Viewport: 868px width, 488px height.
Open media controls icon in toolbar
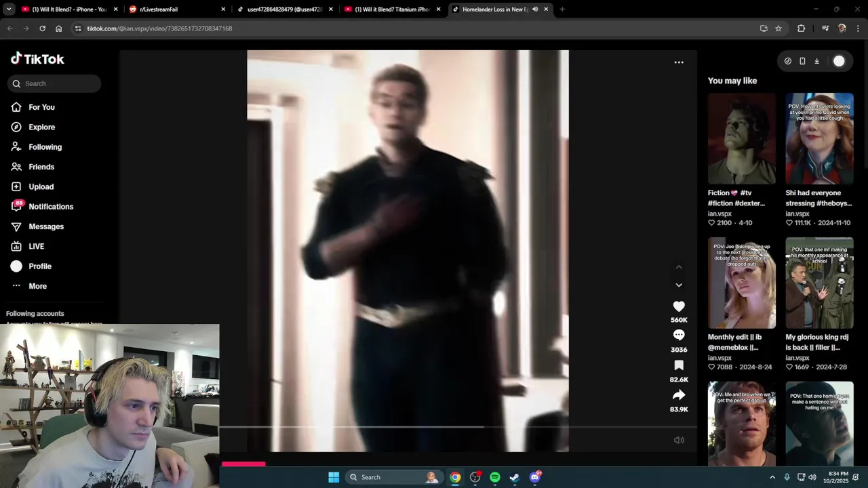coord(825,28)
